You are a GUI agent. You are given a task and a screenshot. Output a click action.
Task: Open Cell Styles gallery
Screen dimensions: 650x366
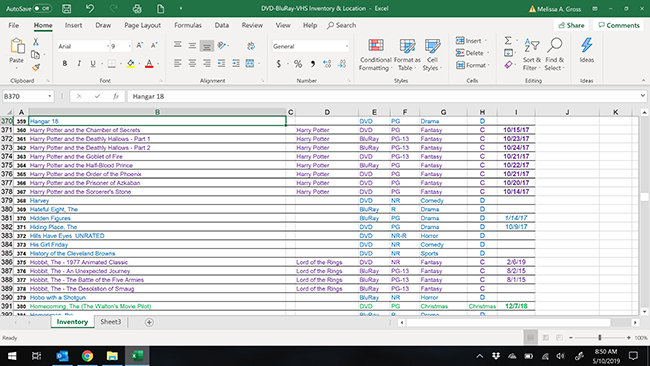(x=432, y=55)
